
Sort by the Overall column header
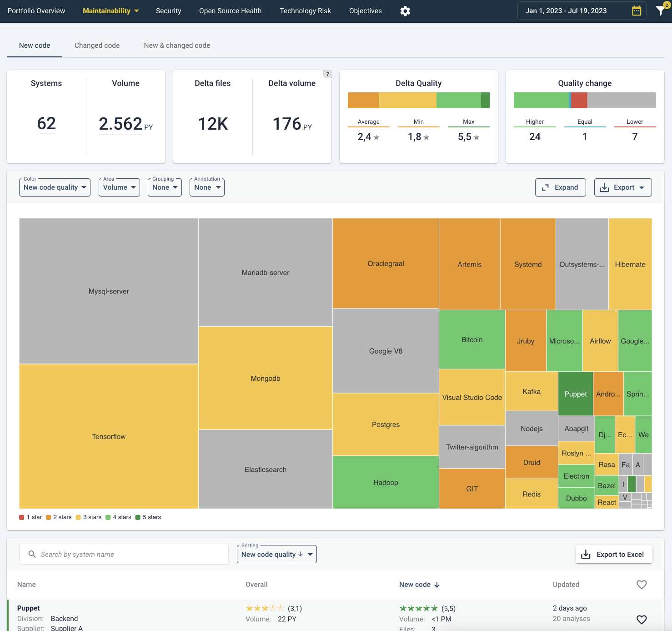256,585
